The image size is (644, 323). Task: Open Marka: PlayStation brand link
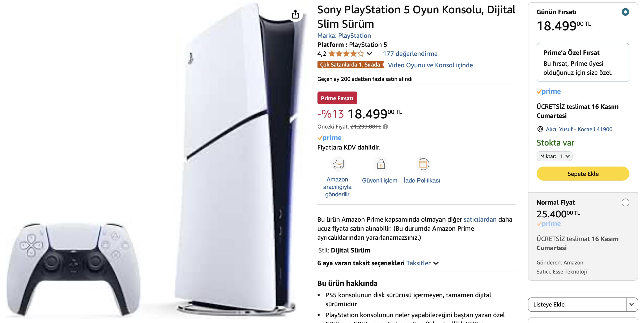click(344, 36)
